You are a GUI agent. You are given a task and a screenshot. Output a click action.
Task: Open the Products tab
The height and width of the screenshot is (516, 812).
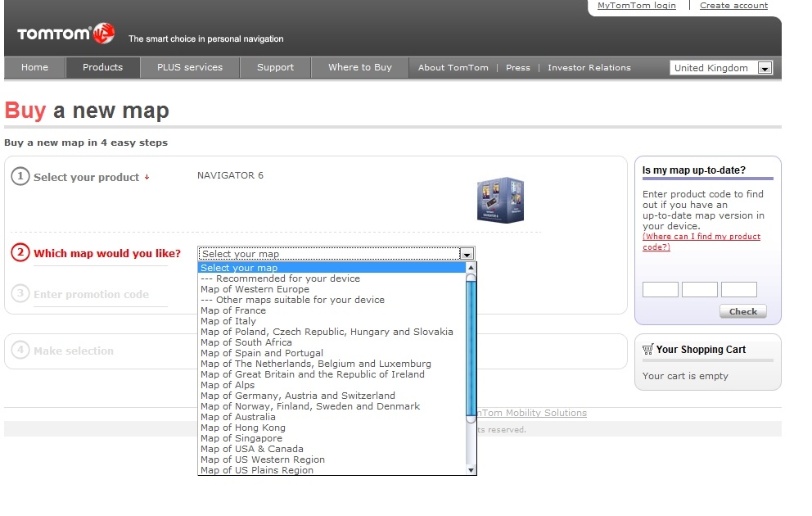[x=102, y=67]
